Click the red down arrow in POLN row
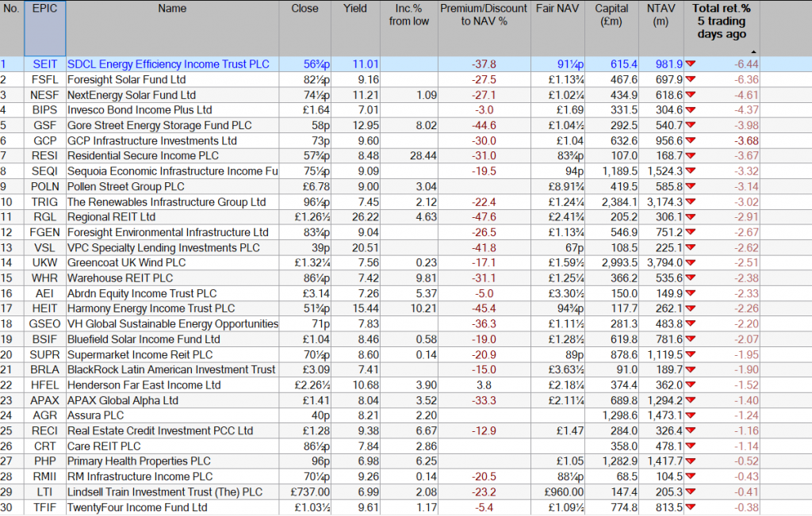 tap(691, 186)
